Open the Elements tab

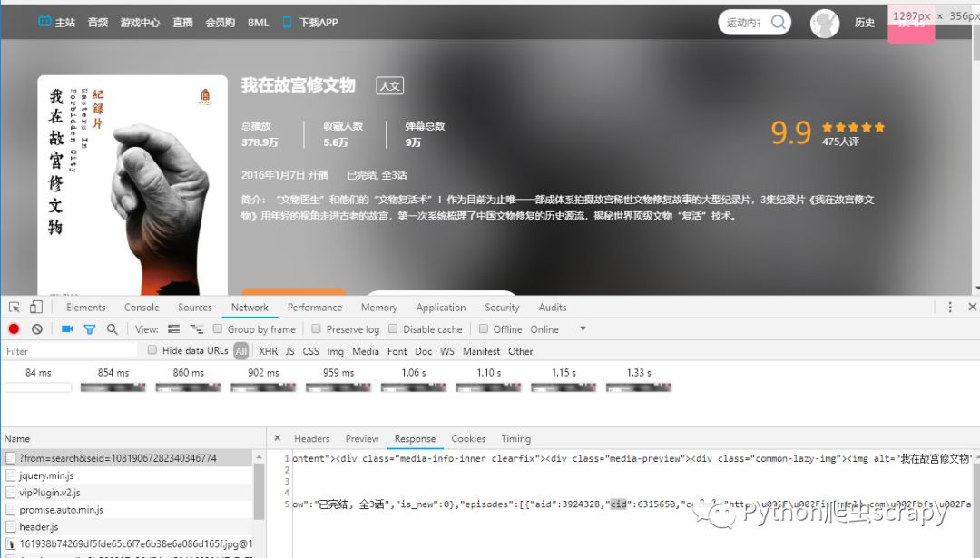click(85, 308)
